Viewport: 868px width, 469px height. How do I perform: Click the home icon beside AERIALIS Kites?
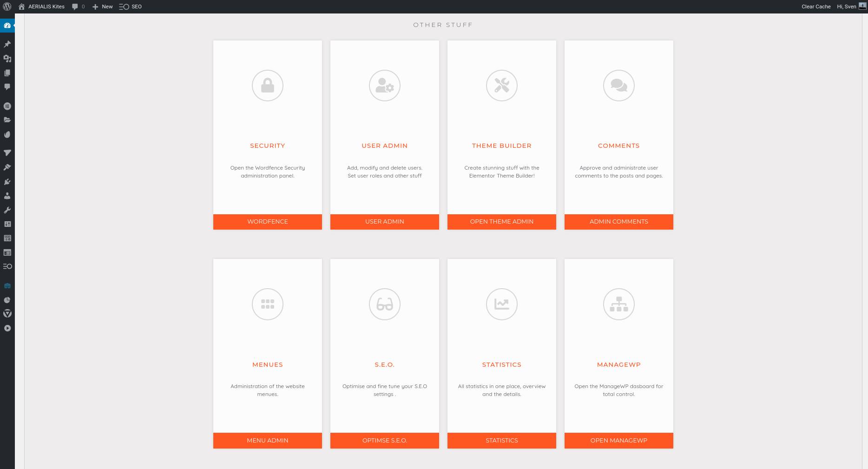point(21,7)
